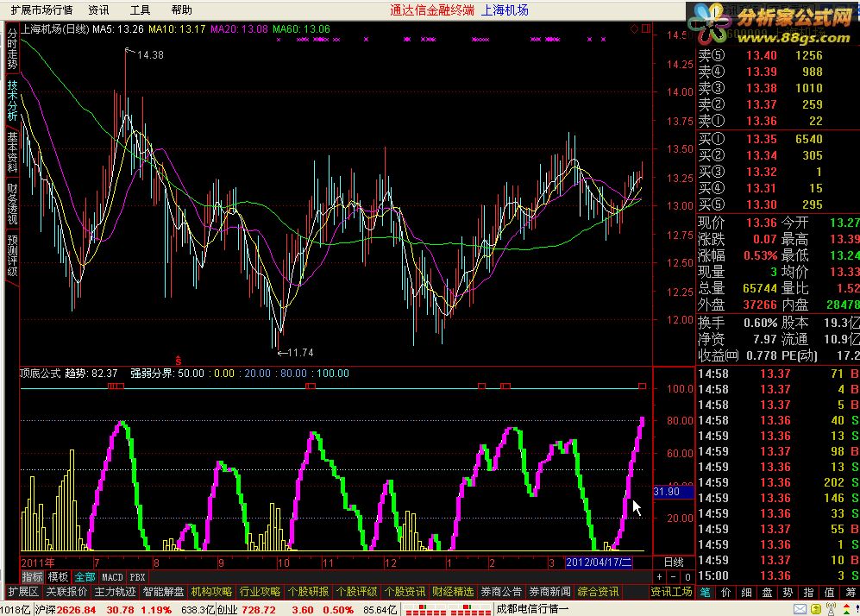
Task: Select the 指标 tab below the chart
Action: (32, 577)
